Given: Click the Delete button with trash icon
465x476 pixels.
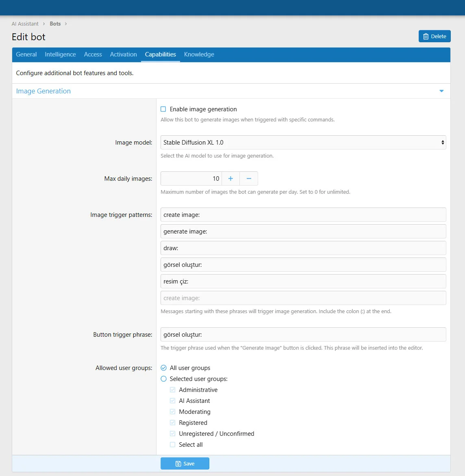Looking at the screenshot, I should 435,36.
